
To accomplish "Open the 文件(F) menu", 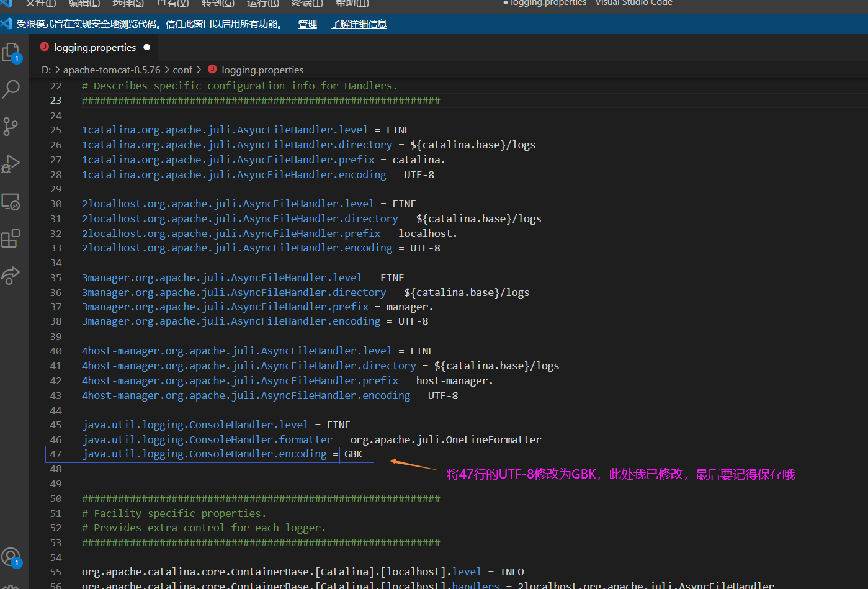I will pyautogui.click(x=41, y=3).
